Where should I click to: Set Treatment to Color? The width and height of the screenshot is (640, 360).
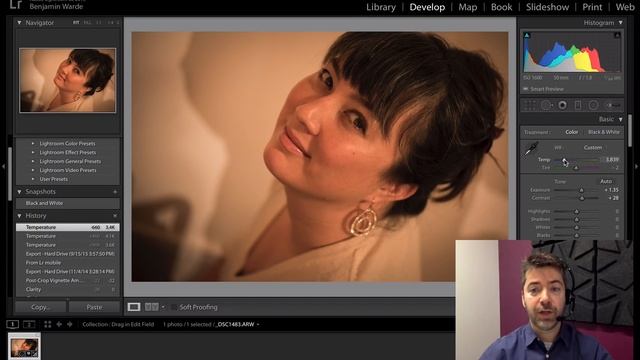(571, 132)
